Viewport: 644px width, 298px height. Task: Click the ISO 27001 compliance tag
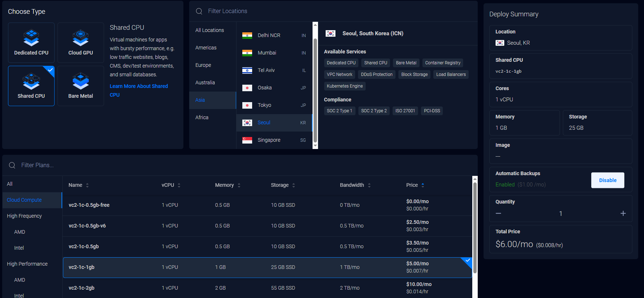[x=405, y=111]
